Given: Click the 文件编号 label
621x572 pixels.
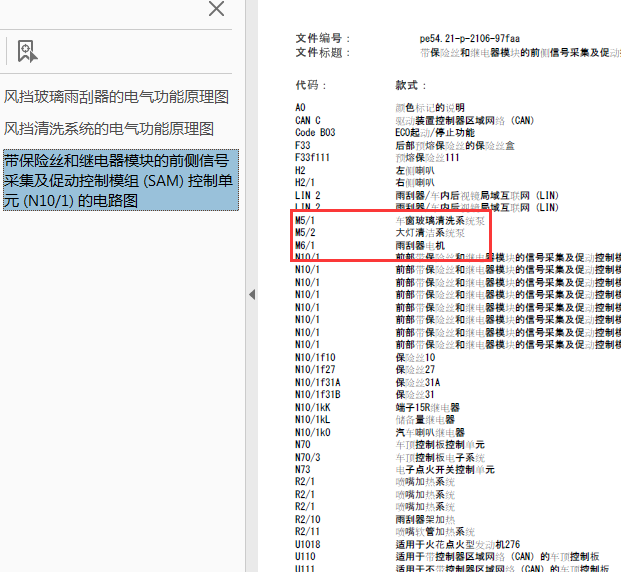Looking at the screenshot, I should point(323,38).
